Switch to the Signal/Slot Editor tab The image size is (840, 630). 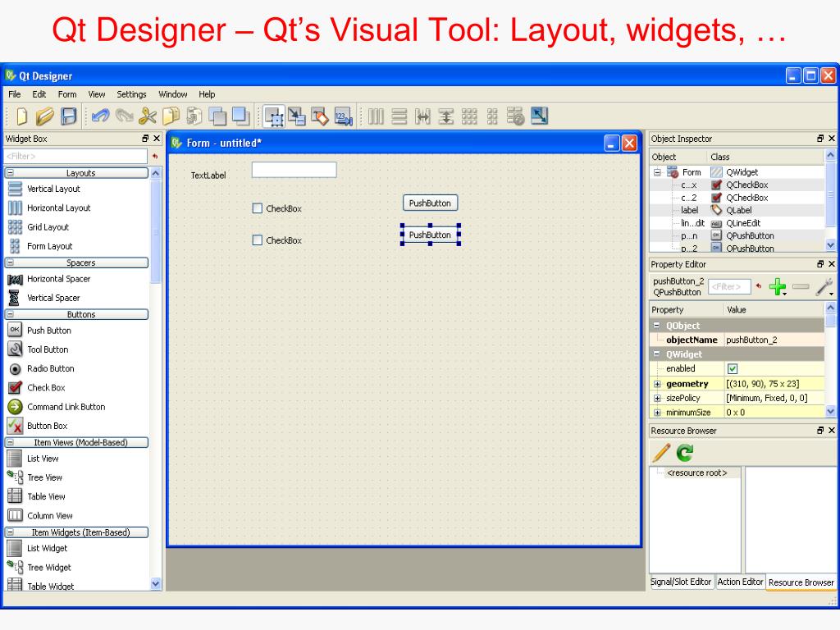click(680, 582)
